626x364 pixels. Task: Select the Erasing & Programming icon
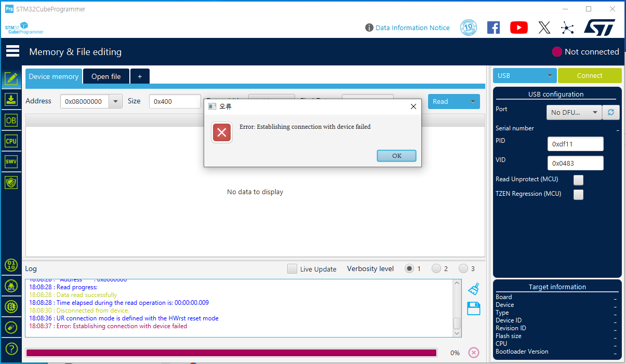[x=11, y=99]
